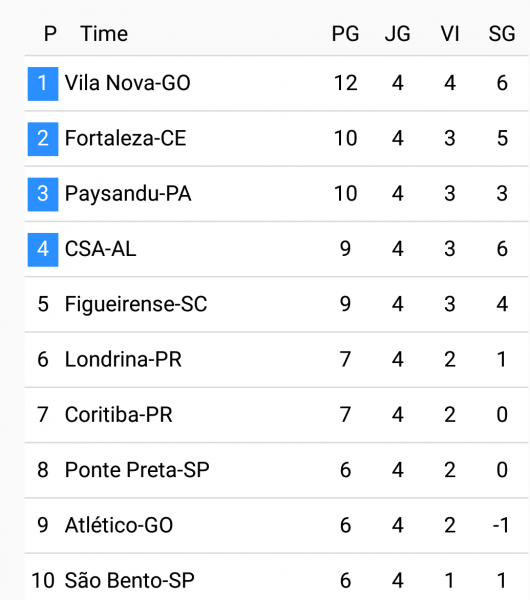Click the PG column header
Viewport: 530px width, 600px height.
[345, 34]
